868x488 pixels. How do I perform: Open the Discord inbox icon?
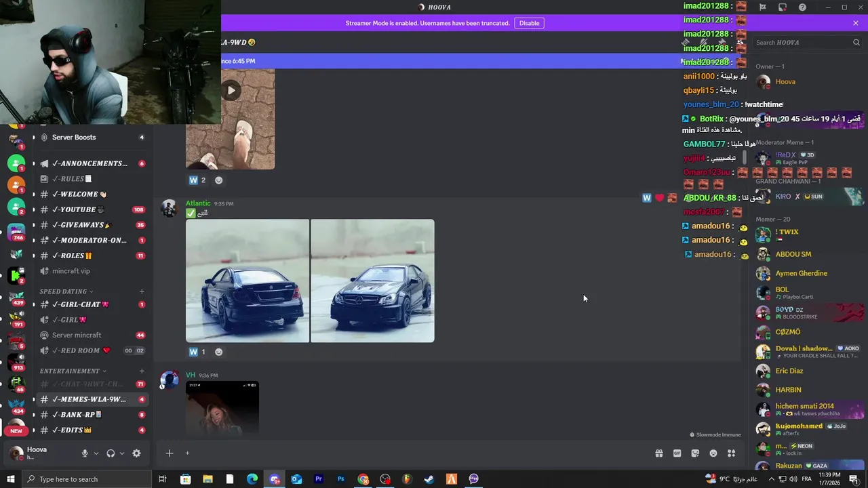coord(783,7)
